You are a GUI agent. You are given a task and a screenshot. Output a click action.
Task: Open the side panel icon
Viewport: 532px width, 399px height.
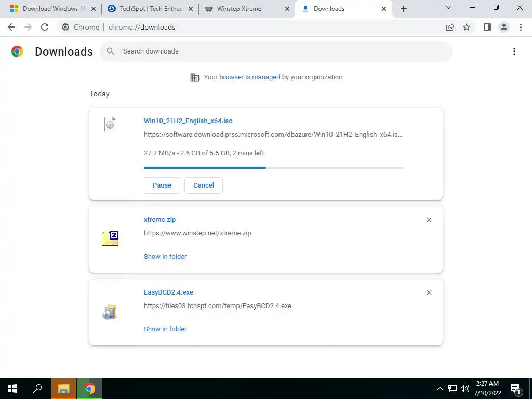click(x=487, y=27)
